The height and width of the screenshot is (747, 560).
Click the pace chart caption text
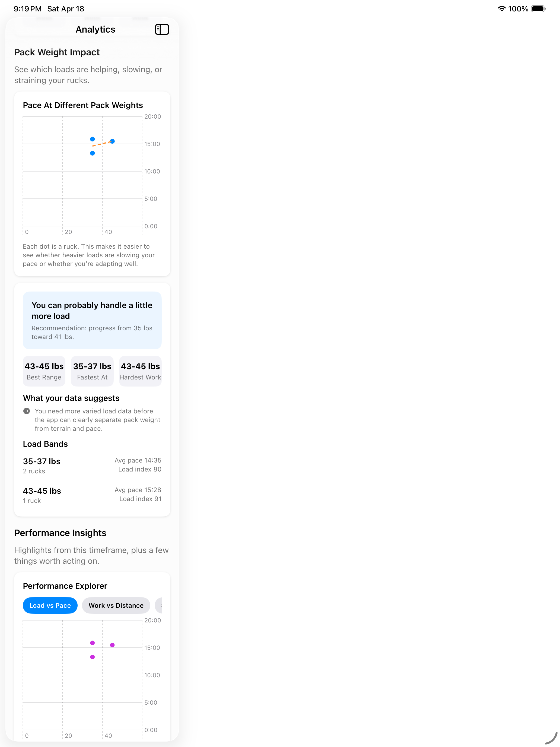(x=89, y=255)
